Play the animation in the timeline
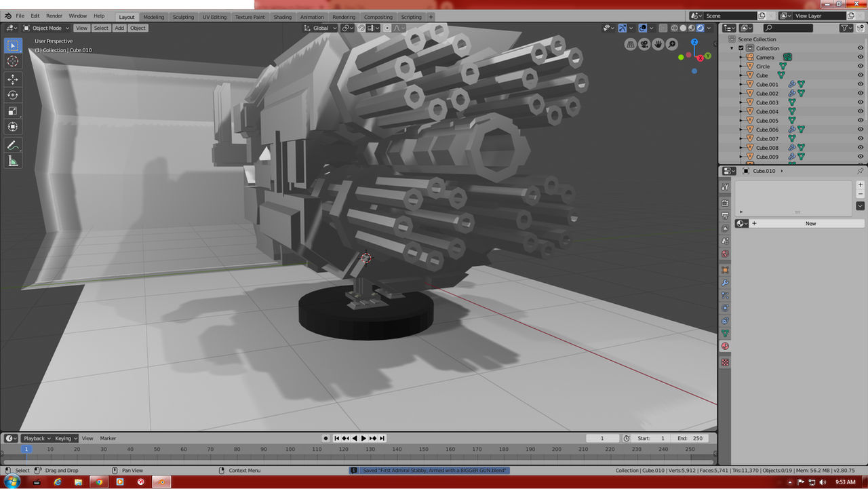The width and height of the screenshot is (868, 489). tap(363, 438)
